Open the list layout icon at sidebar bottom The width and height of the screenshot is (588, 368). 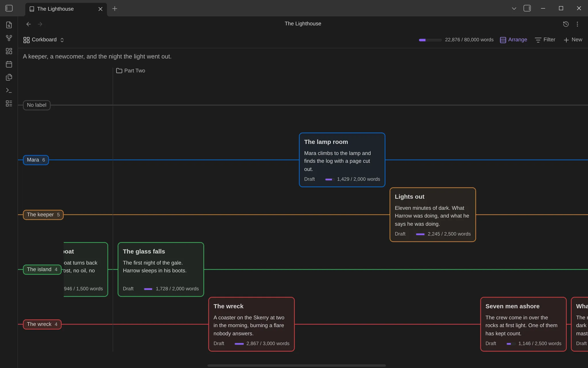(x=9, y=103)
